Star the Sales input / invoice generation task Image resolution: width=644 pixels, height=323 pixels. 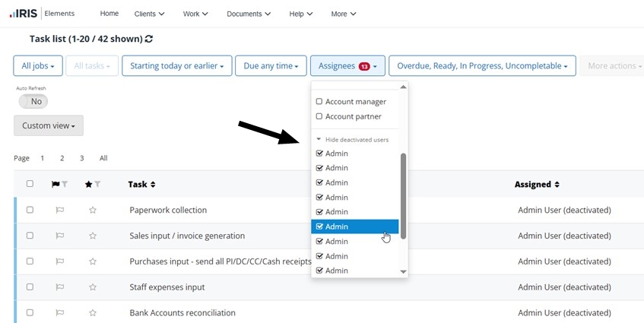pyautogui.click(x=92, y=236)
